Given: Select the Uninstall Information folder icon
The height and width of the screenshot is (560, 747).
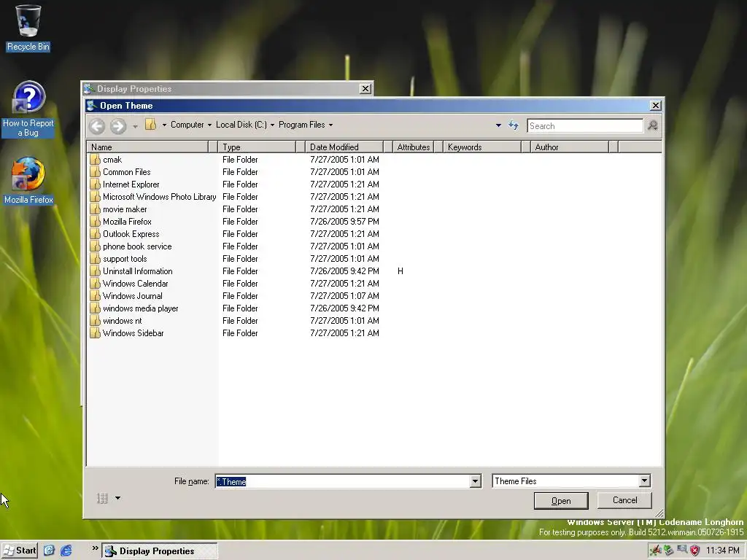Looking at the screenshot, I should pyautogui.click(x=96, y=271).
